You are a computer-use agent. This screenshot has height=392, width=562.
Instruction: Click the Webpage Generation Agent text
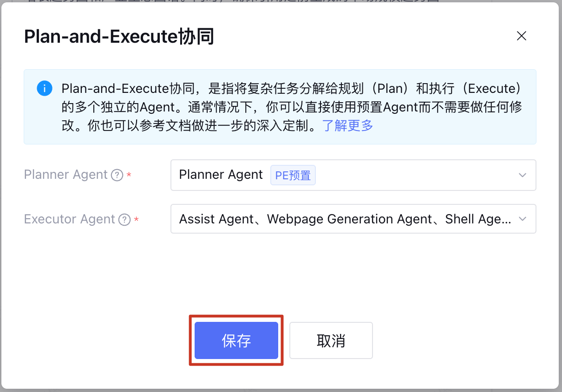350,219
